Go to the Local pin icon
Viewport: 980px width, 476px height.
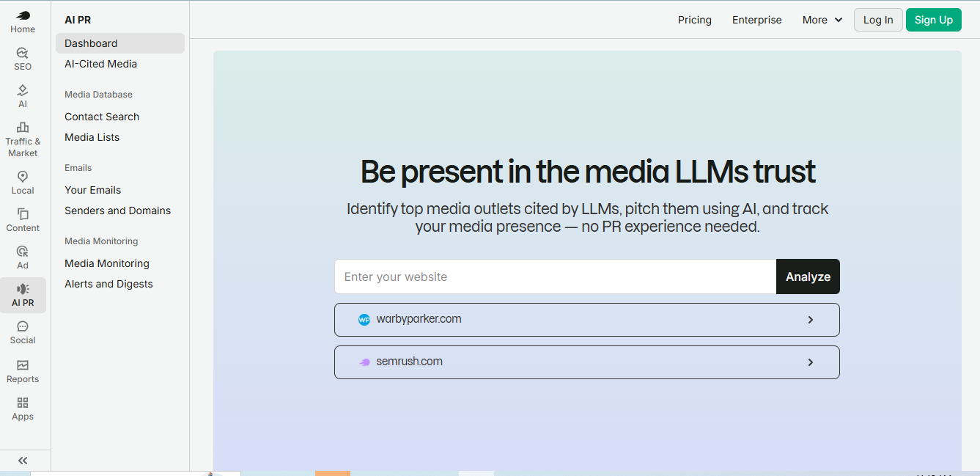point(23,177)
